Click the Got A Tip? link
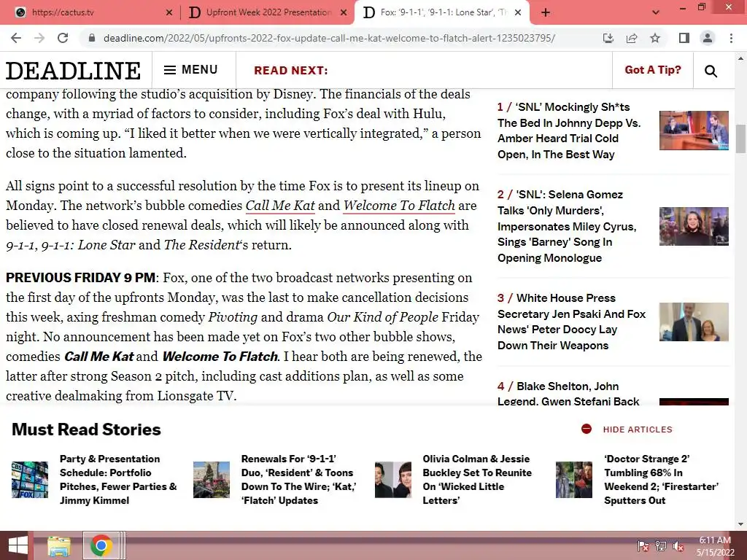The height and width of the screenshot is (560, 747). pos(653,70)
